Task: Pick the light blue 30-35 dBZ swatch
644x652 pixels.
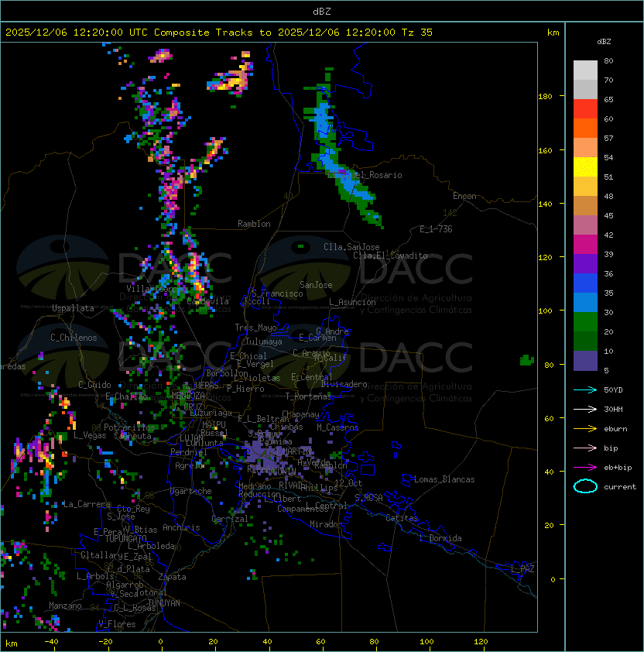Action: pos(585,303)
